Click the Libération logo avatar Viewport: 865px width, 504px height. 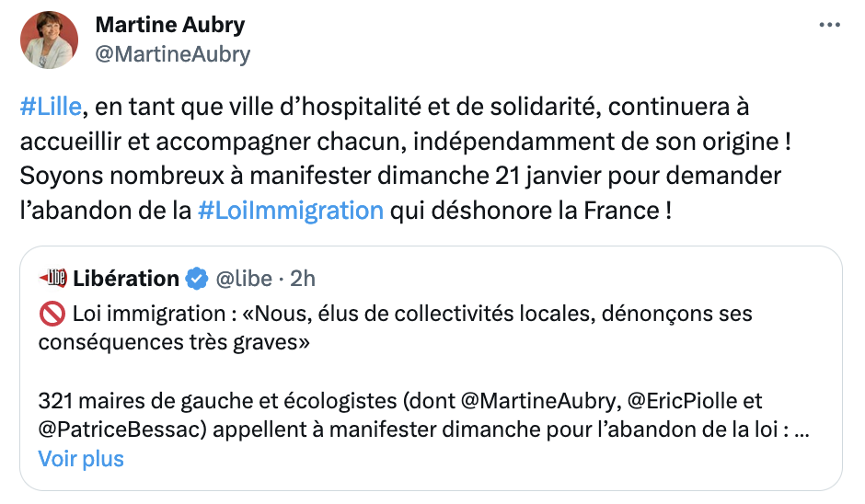[x=52, y=278]
